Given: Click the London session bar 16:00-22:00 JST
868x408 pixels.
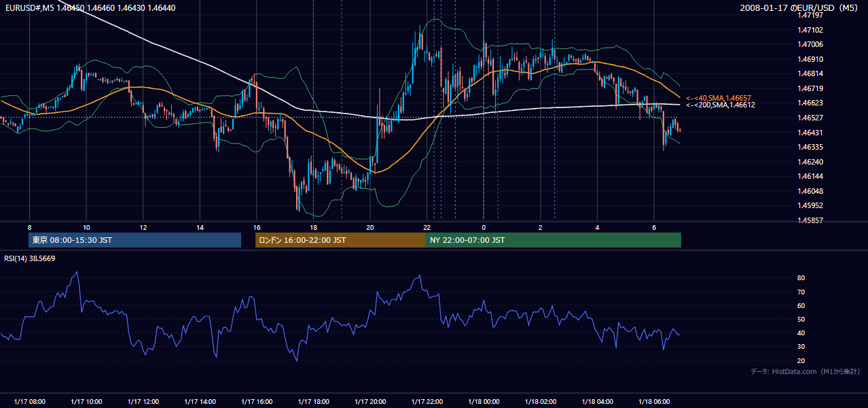Looking at the screenshot, I should pyautogui.click(x=340, y=240).
